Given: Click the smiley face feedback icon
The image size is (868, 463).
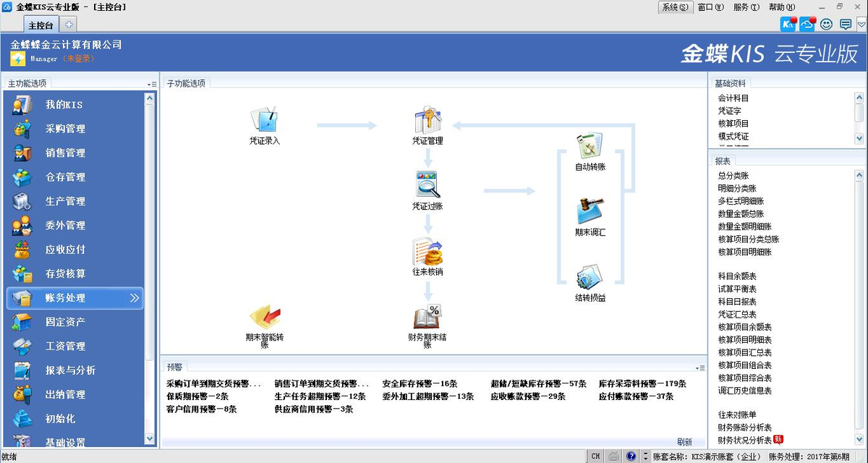Looking at the screenshot, I should (827, 24).
